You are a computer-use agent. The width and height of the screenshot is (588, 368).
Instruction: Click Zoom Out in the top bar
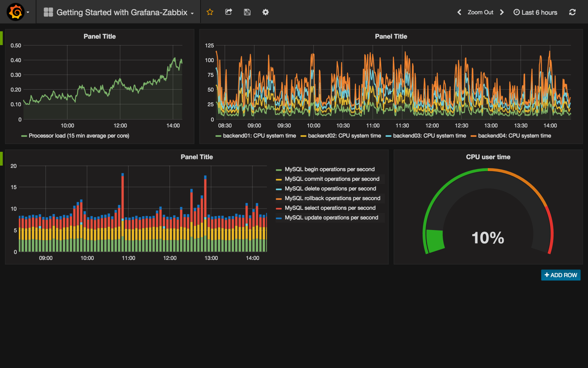click(x=480, y=12)
